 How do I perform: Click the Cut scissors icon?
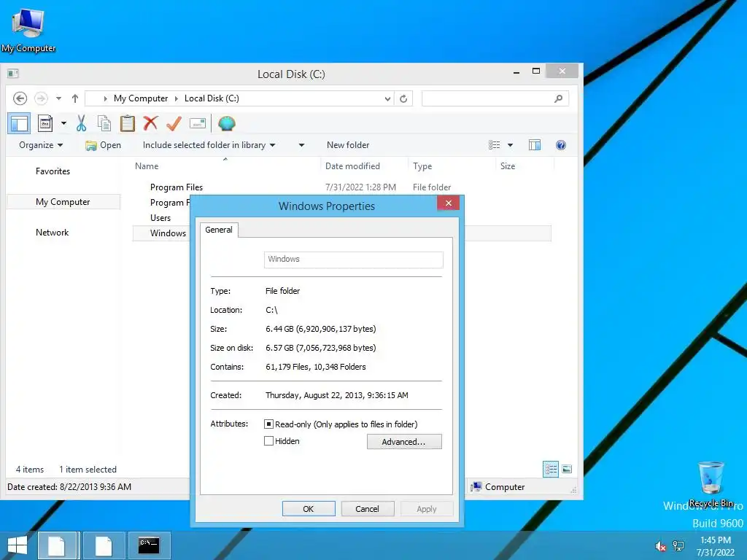[81, 124]
